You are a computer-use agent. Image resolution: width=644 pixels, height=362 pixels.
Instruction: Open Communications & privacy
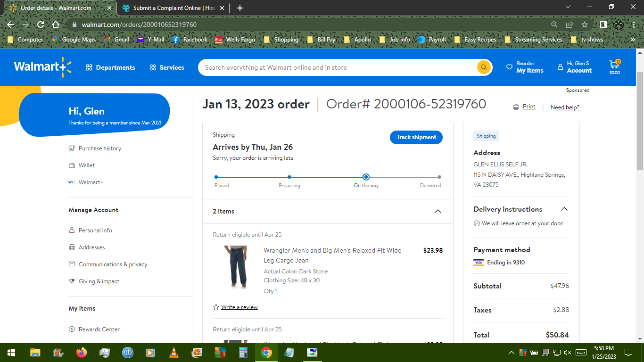113,264
